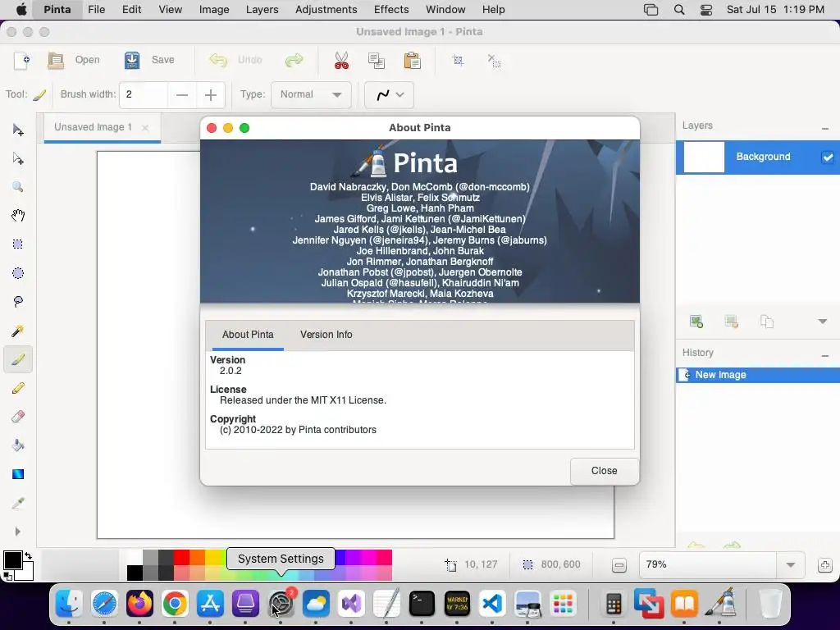Open Spotlight search in menu bar
This screenshot has height=630, width=840.
[678, 10]
